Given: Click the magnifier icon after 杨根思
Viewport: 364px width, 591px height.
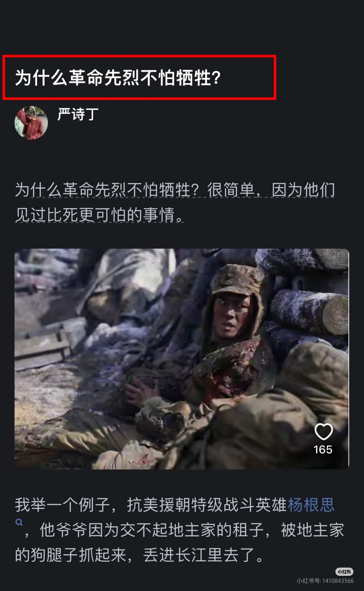Looking at the screenshot, I should click(19, 523).
